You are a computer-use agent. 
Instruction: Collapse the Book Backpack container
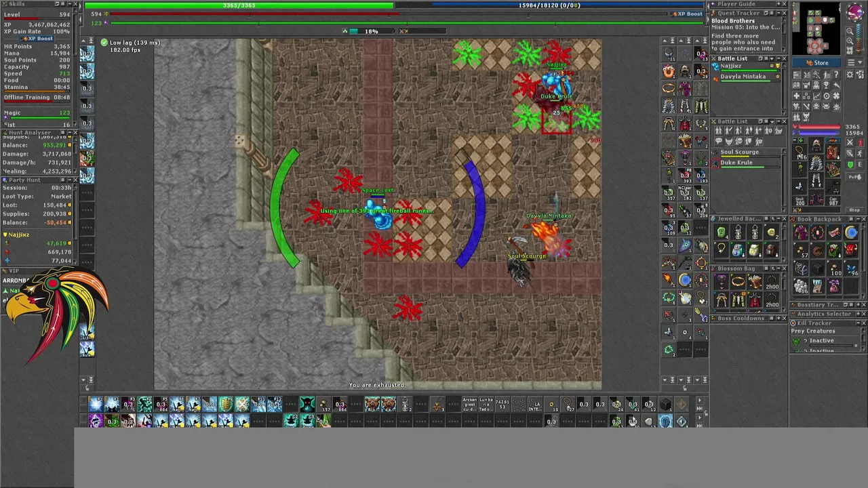[859, 219]
